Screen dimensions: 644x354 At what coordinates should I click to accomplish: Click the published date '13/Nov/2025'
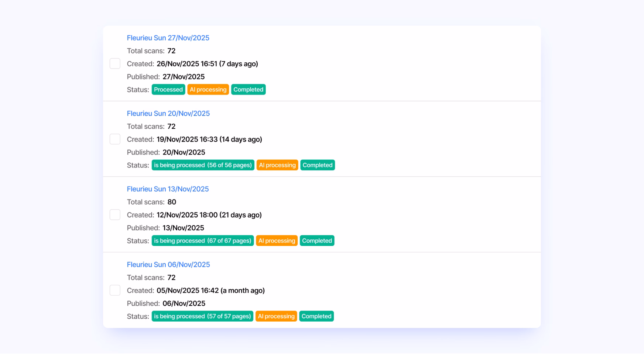coord(184,228)
